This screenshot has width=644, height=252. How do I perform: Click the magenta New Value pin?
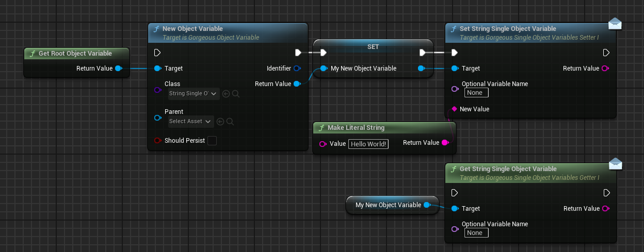454,109
